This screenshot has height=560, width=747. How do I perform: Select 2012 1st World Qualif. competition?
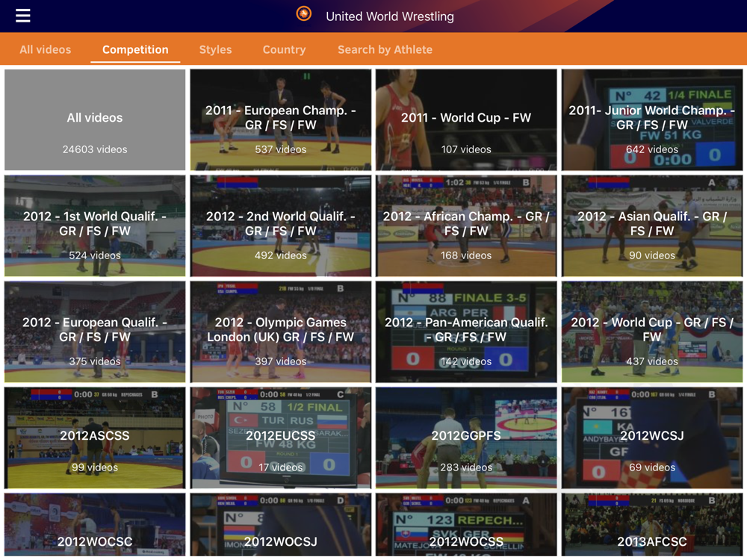coord(95,225)
